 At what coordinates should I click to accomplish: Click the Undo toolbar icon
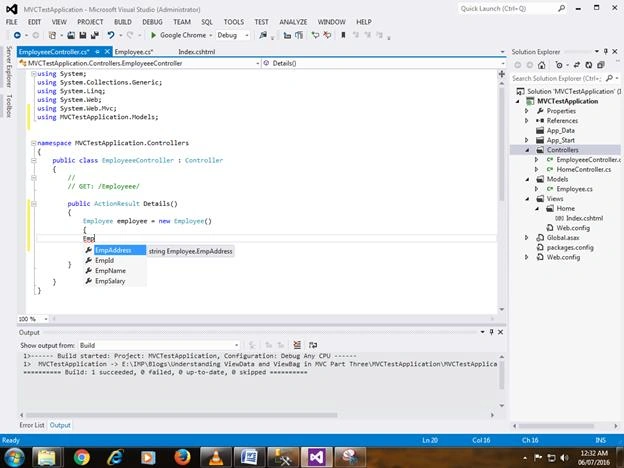(x=111, y=35)
